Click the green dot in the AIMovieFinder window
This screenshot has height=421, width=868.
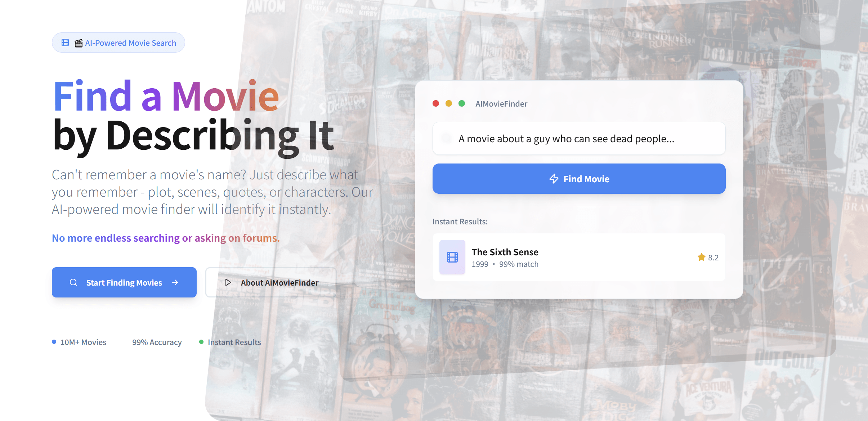pos(462,104)
